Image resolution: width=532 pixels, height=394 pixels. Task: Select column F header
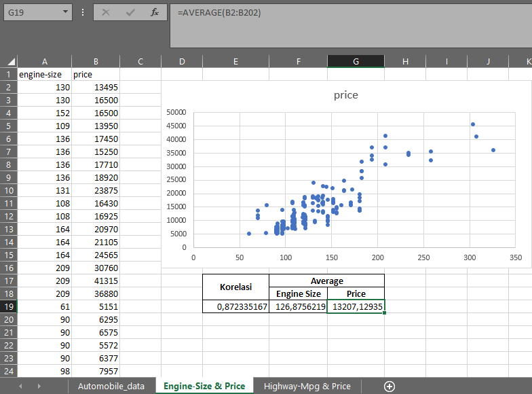pos(299,61)
